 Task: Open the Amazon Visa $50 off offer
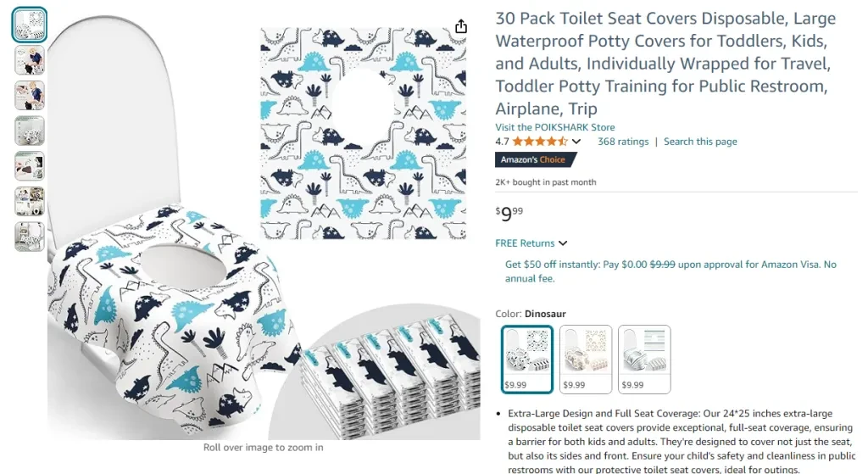coord(670,271)
